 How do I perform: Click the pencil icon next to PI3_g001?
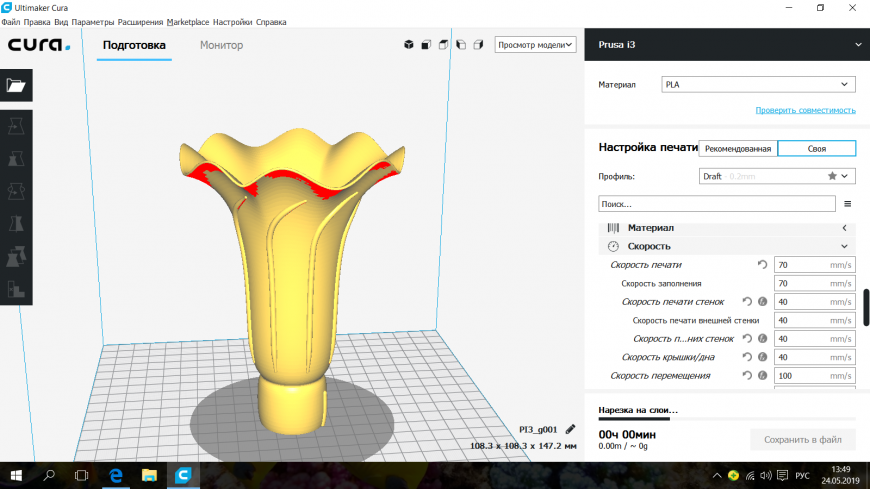570,428
